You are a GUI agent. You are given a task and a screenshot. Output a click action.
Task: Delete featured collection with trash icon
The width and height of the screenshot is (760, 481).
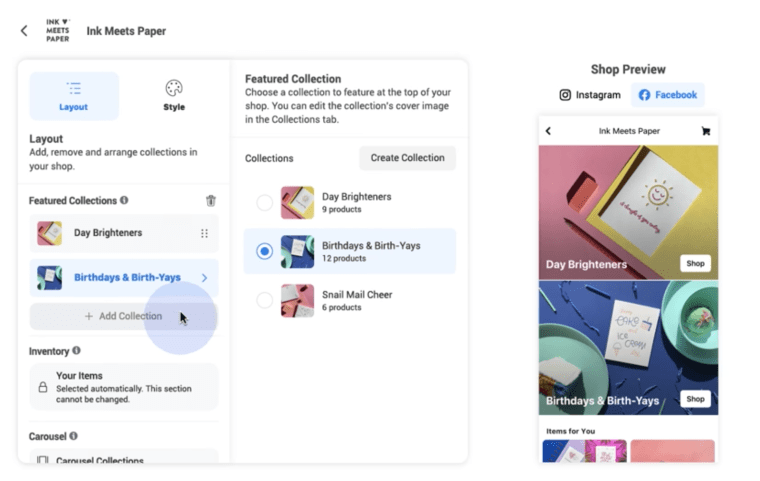pos(211,201)
